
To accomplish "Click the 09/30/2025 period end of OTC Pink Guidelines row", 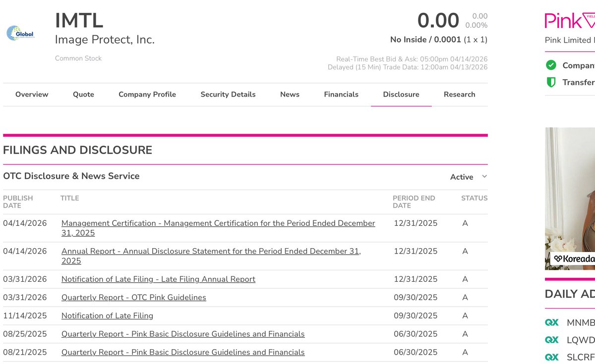I will click(416, 298).
